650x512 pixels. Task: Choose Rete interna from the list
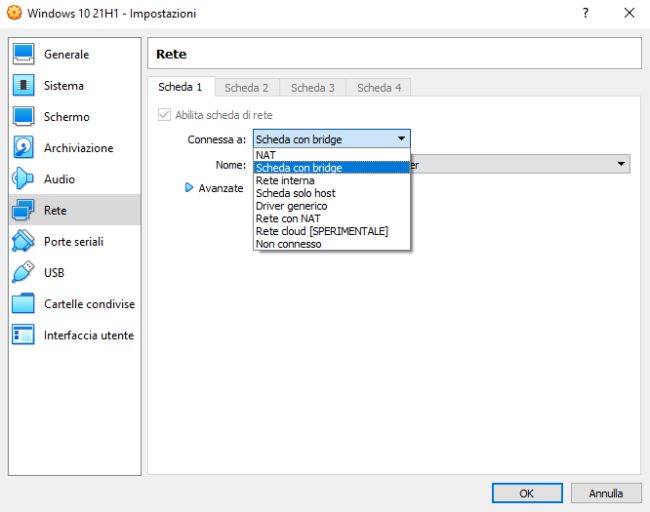click(332, 180)
